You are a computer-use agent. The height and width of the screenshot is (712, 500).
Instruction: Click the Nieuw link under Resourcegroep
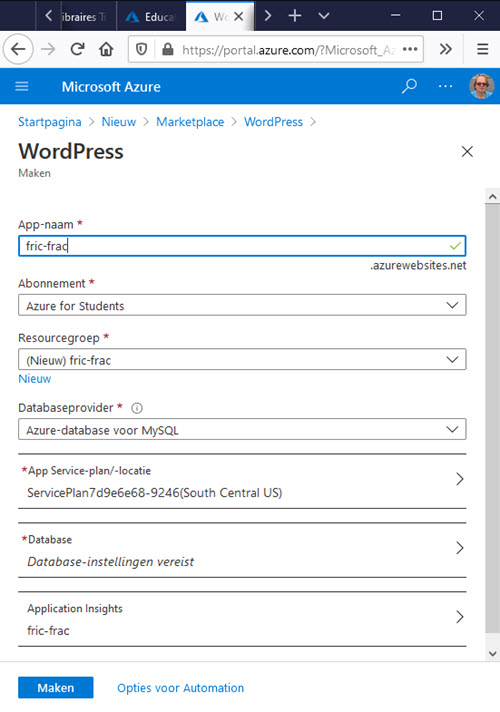[35, 379]
